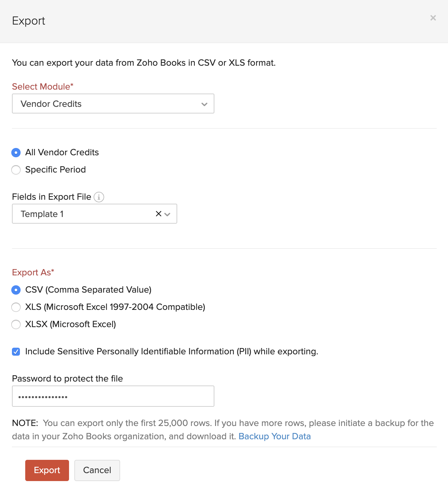Select CSV (Comma Separated Value) format
The height and width of the screenshot is (495, 448).
point(16,290)
